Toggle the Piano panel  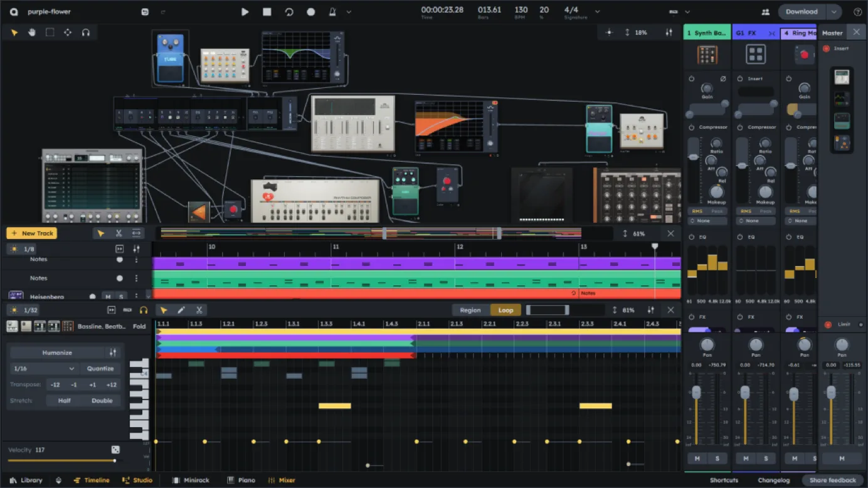241,480
